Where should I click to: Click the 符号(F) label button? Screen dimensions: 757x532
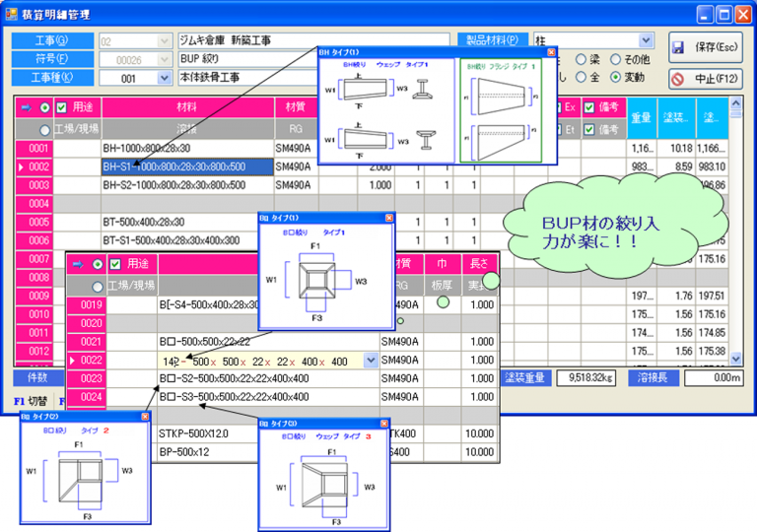[x=52, y=59]
